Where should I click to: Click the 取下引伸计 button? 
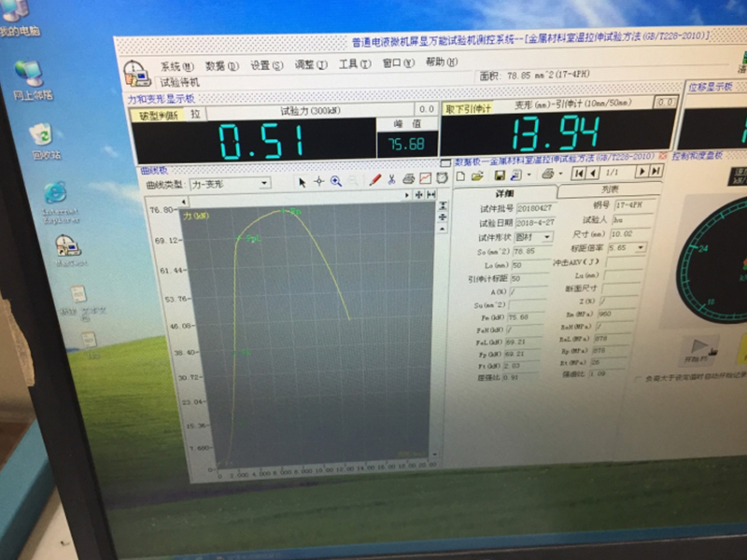click(x=463, y=106)
